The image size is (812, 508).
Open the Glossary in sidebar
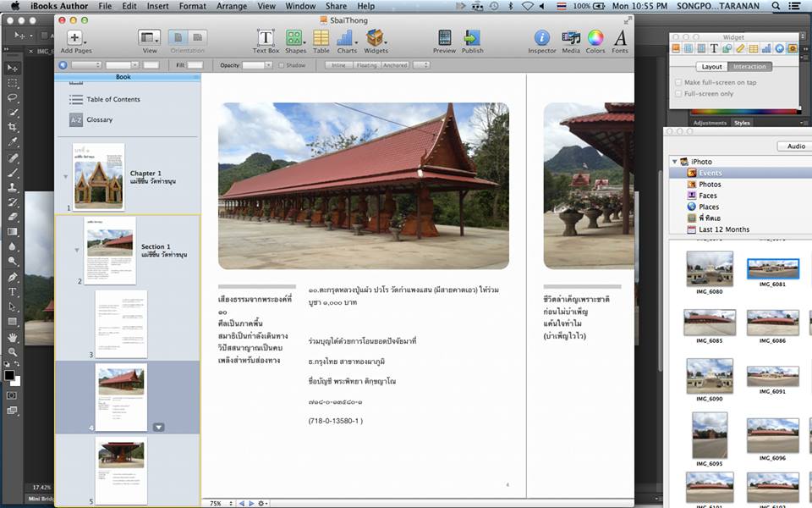coord(99,119)
